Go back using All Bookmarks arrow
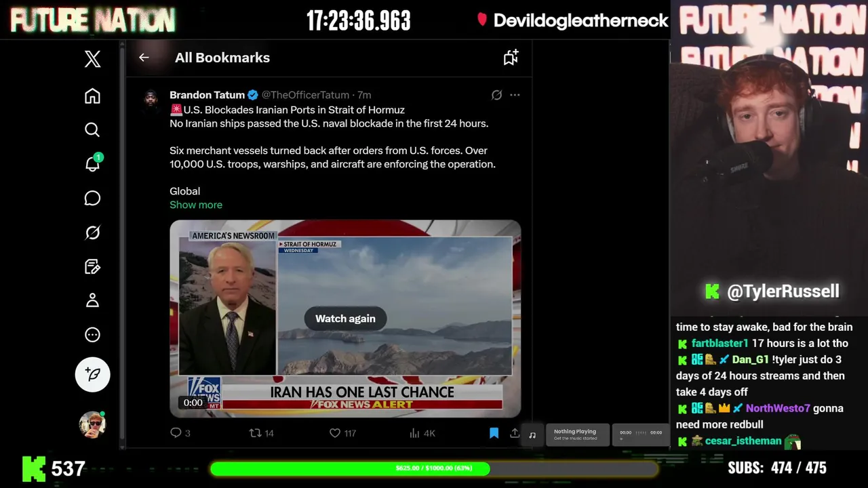The image size is (868, 488). click(144, 58)
